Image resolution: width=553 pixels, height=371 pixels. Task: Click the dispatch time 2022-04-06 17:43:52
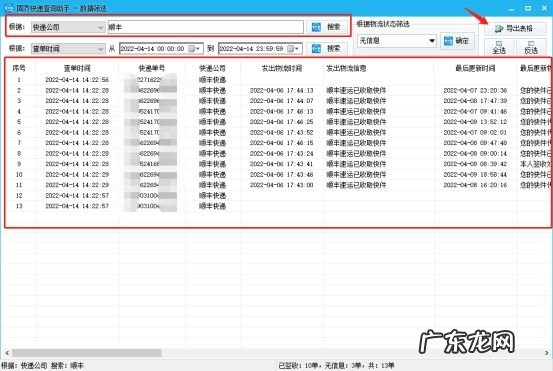tap(281, 133)
